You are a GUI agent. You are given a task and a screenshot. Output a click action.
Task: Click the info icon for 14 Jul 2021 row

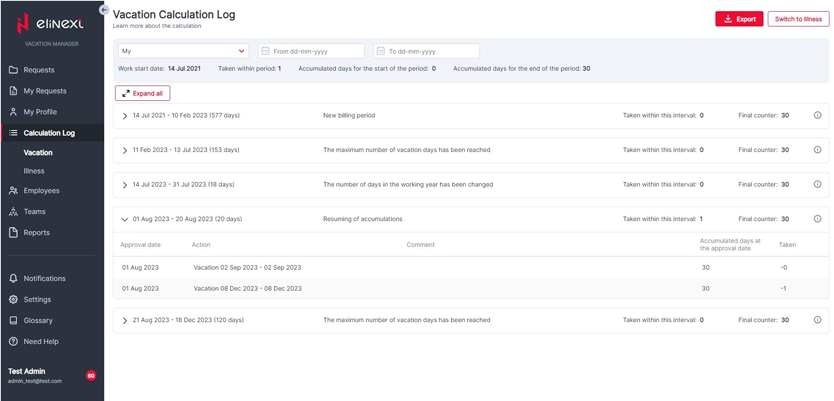point(817,116)
